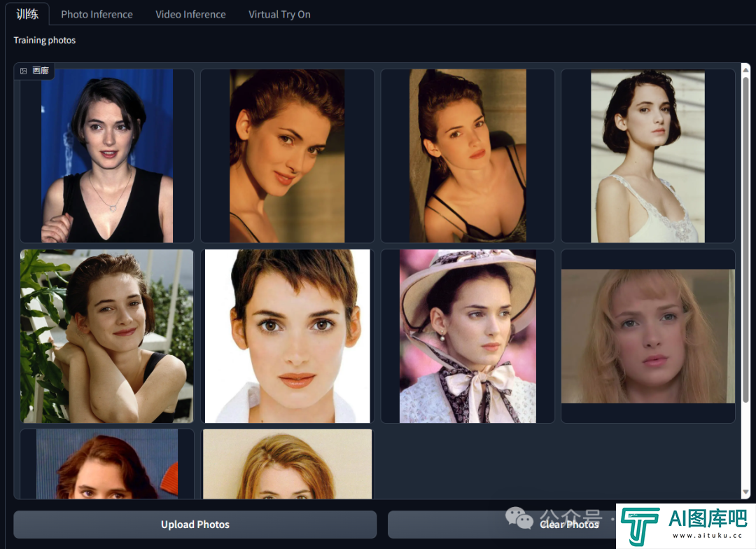Click the Clear Photos button
Image resolution: width=756 pixels, height=549 pixels.
pos(569,524)
